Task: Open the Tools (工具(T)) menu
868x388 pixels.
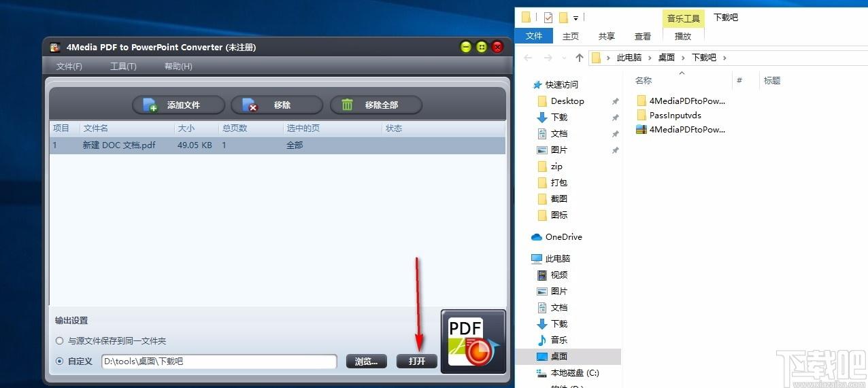Action: click(x=123, y=67)
